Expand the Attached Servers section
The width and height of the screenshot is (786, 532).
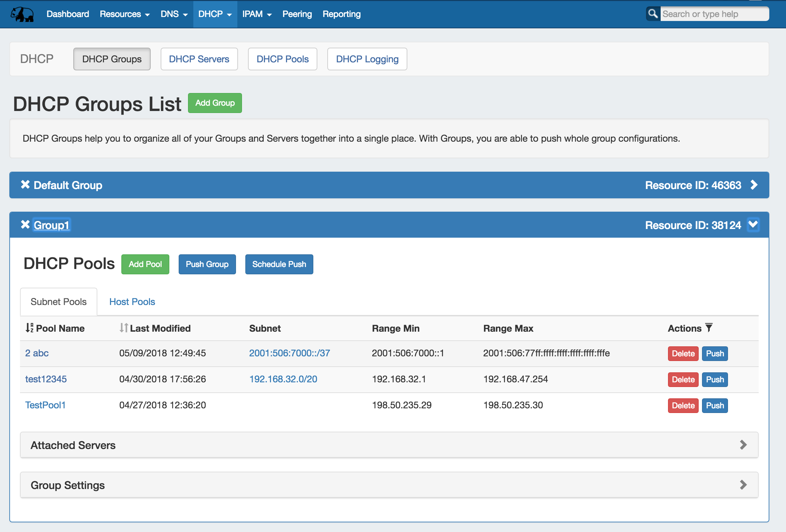pos(743,445)
